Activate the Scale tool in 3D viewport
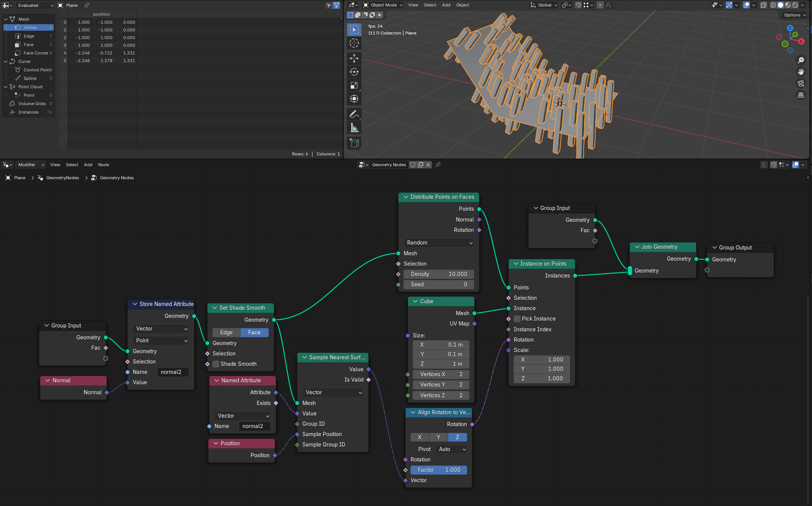812x506 pixels. point(354,85)
